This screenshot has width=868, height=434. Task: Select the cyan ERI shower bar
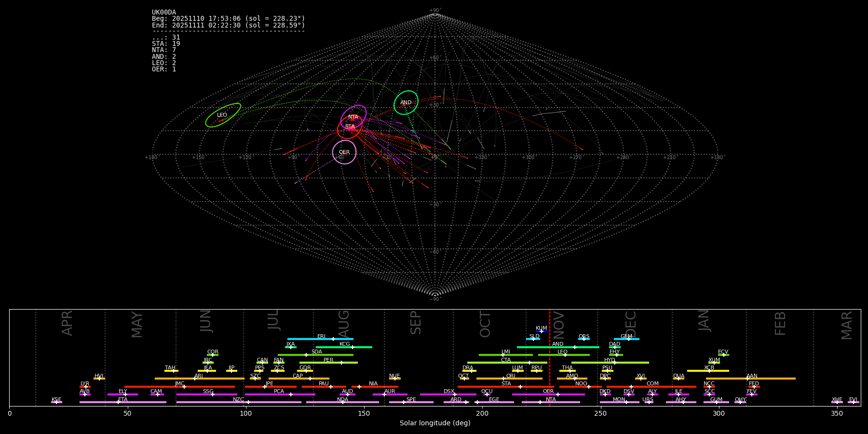point(320,339)
